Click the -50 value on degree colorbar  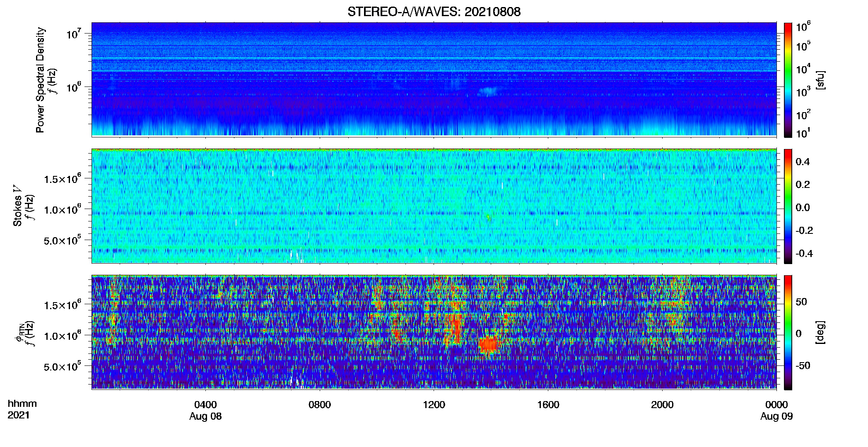803,365
